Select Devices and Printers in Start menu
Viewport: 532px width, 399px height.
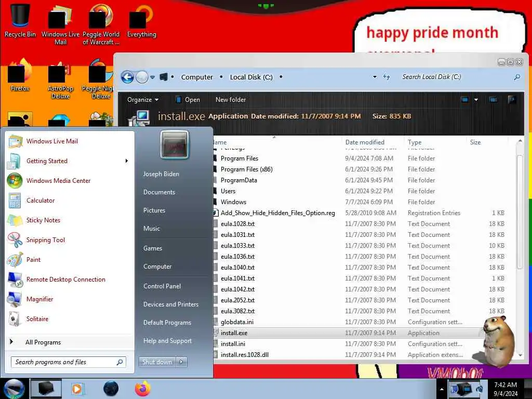[170, 304]
